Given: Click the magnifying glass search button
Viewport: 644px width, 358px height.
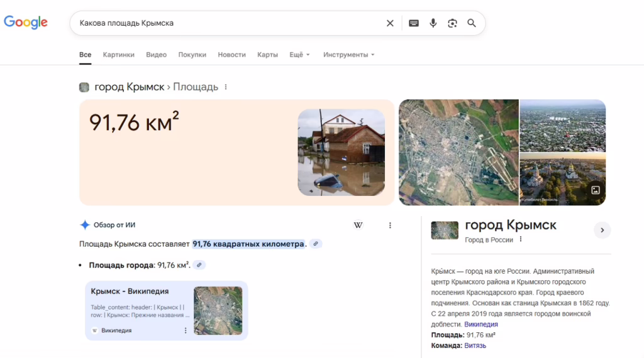Looking at the screenshot, I should coord(472,23).
